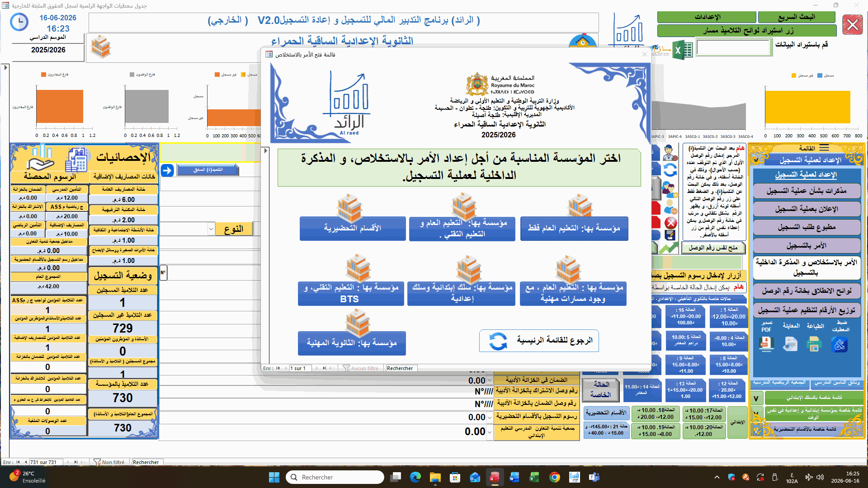Image resolution: width=868 pixels, height=488 pixels.
Task: Open مطبوع طلب التسجيل menu item
Action: pos(807,227)
